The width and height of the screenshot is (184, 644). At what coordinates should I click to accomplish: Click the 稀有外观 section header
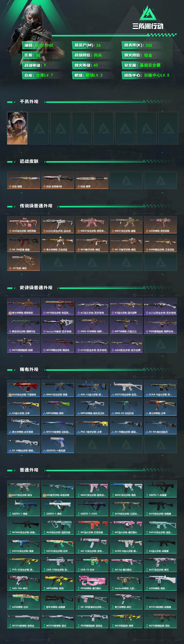[x=29, y=370]
